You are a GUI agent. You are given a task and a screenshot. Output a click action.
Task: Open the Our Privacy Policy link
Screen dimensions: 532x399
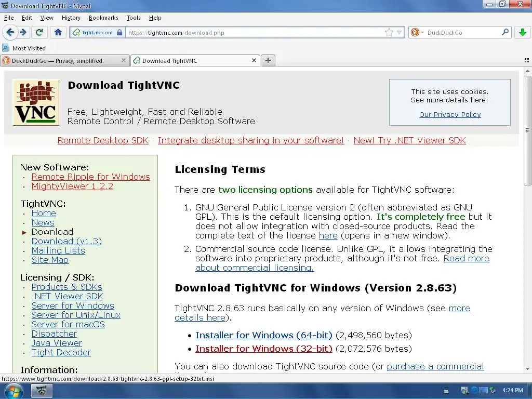tap(450, 115)
